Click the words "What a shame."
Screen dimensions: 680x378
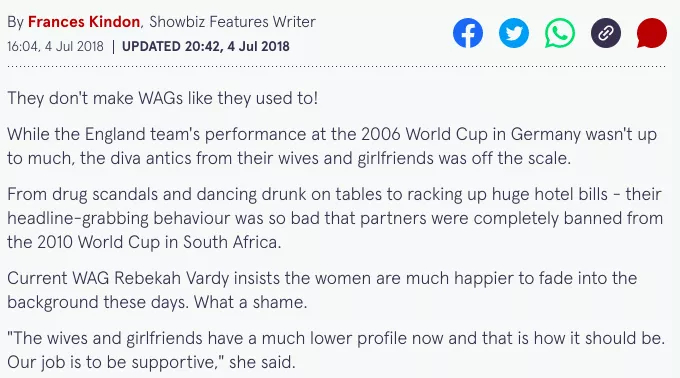point(250,302)
